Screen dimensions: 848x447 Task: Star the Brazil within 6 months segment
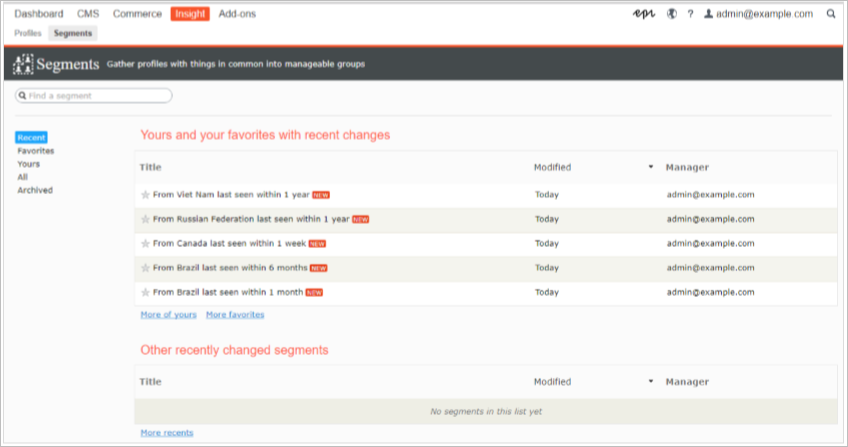145,268
